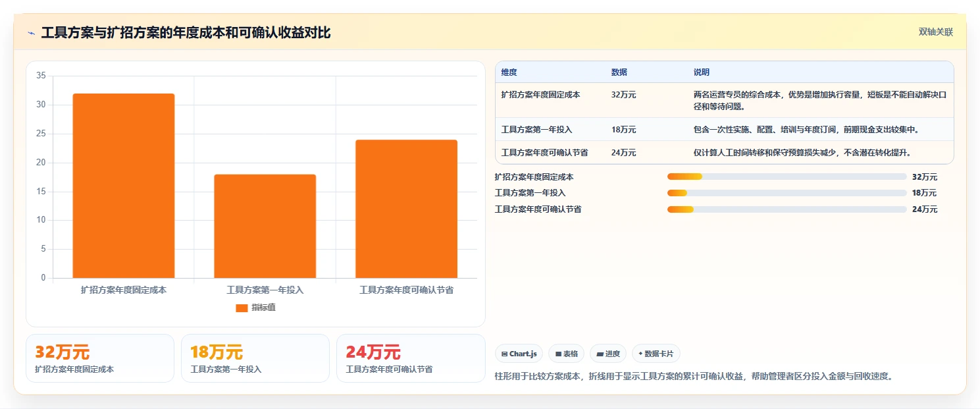Screen dimensions: 980x409
Task: Open the 24万元 data card
Action: tap(411, 358)
